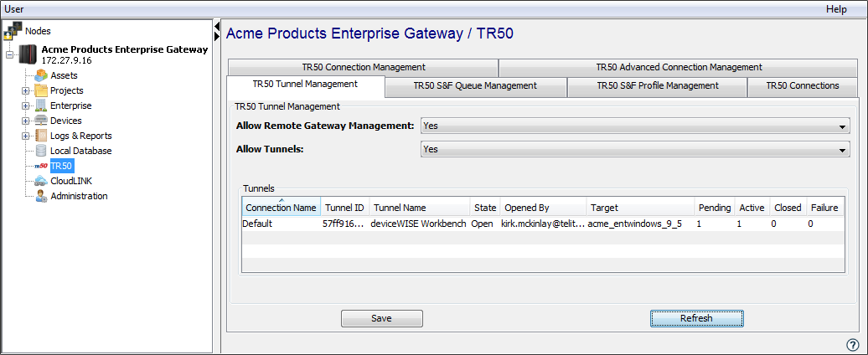Click the CloudLINK cloud icon

point(41,181)
